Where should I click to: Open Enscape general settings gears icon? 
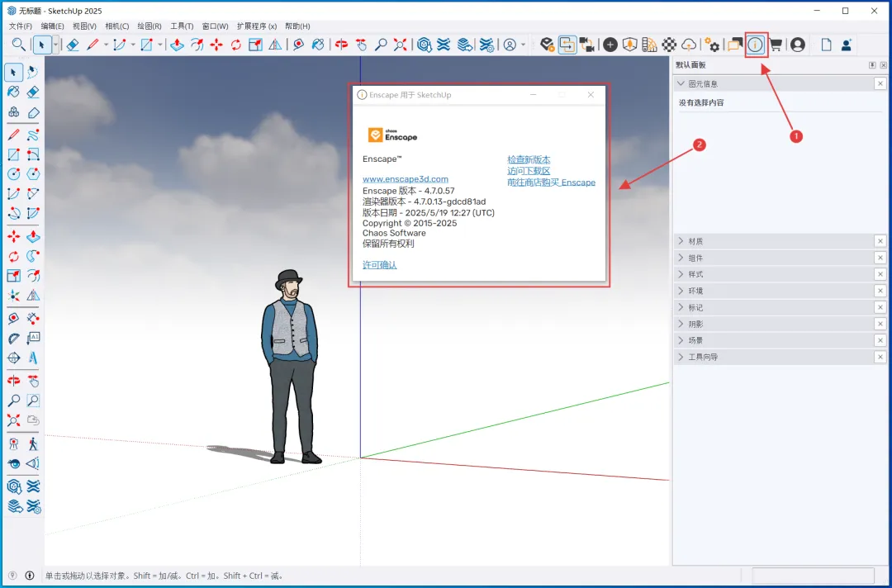coord(712,45)
